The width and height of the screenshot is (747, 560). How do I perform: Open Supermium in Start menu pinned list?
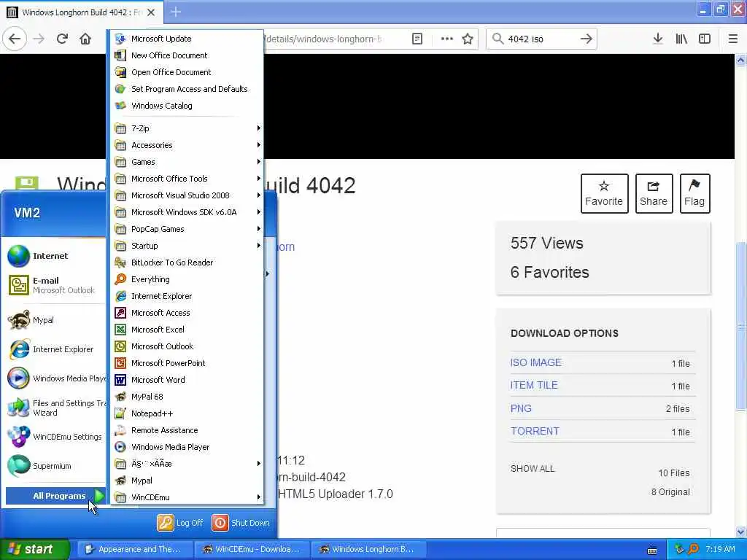pos(55,466)
